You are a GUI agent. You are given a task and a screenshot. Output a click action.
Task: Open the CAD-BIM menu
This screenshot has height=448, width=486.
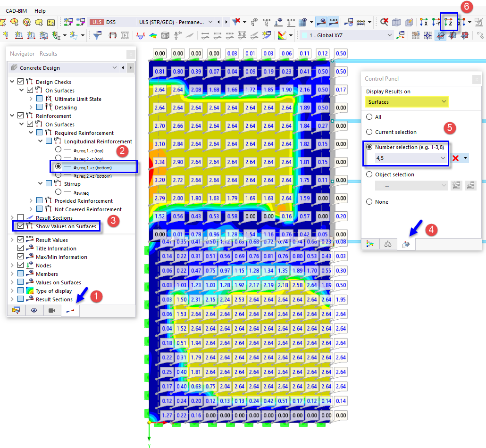tap(17, 11)
